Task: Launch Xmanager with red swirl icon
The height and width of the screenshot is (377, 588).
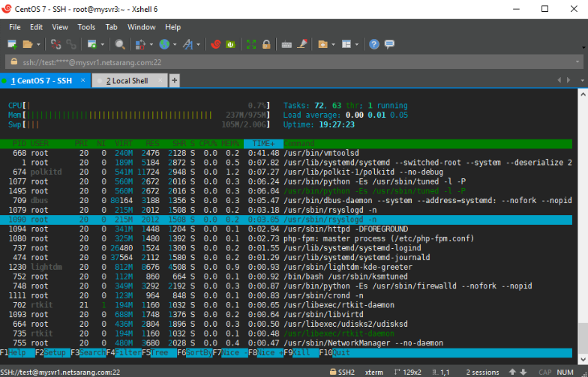Action: pyautogui.click(x=216, y=44)
